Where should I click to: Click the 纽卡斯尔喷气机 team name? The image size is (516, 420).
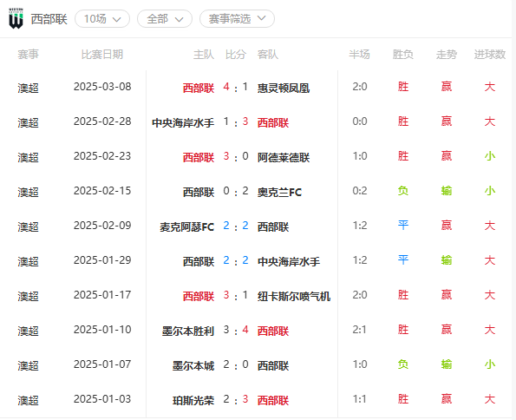pos(293,296)
